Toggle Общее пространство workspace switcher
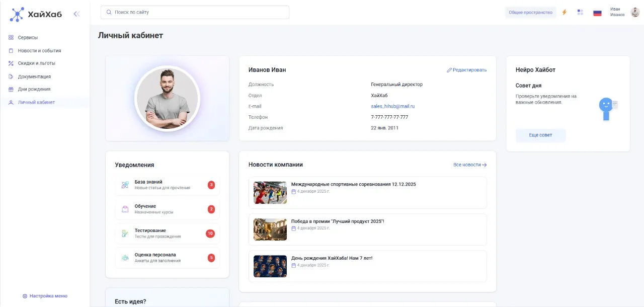 pyautogui.click(x=530, y=13)
